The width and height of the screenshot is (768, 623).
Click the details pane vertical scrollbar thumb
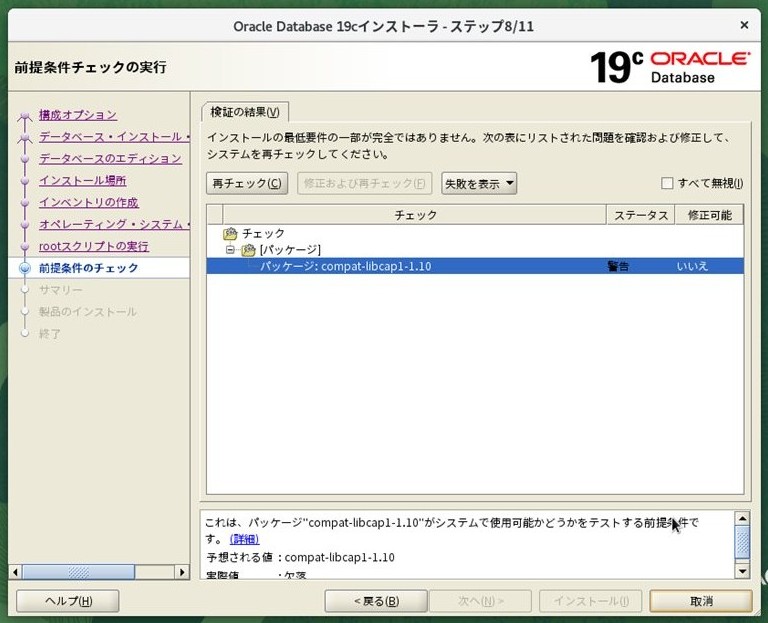tap(743, 542)
